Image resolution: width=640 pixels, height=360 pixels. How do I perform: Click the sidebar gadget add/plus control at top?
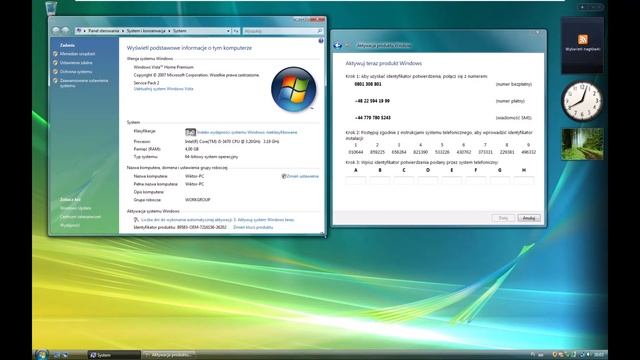pyautogui.click(x=582, y=7)
